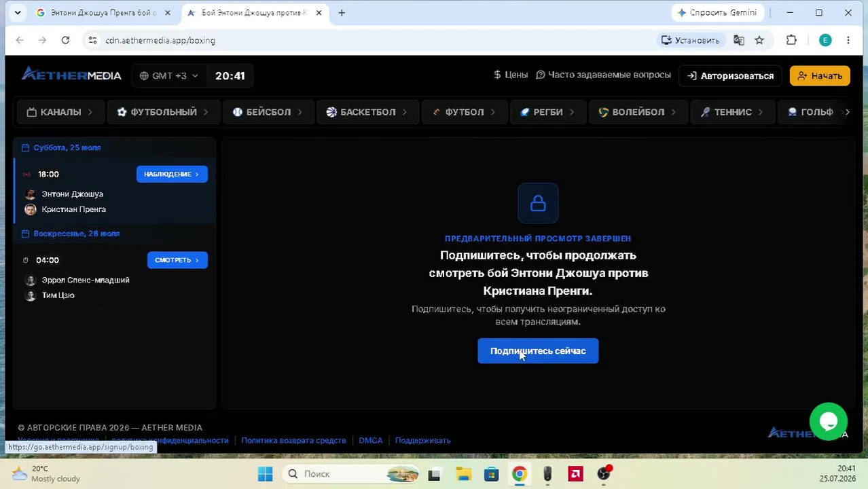Click the СМОТРЕТЬ button for 04:00 fight
The height and width of the screenshot is (489, 868).
177,260
